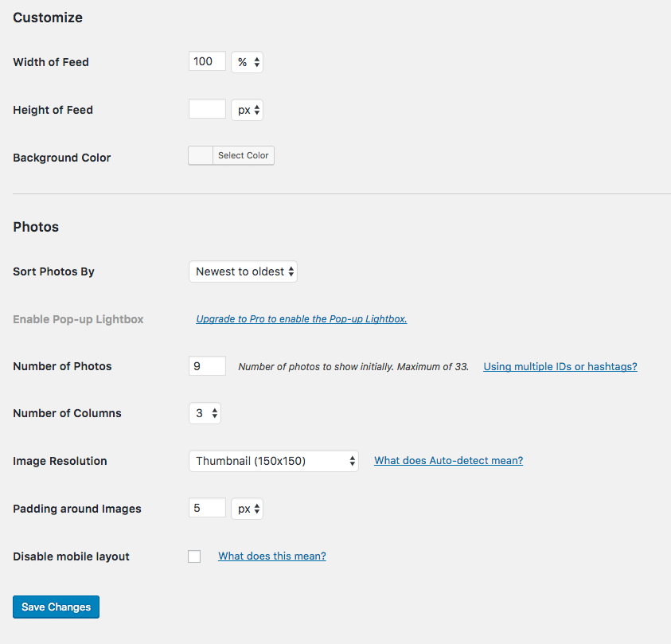Click the Disable mobile layout label
The width and height of the screenshot is (671, 644).
[71, 556]
